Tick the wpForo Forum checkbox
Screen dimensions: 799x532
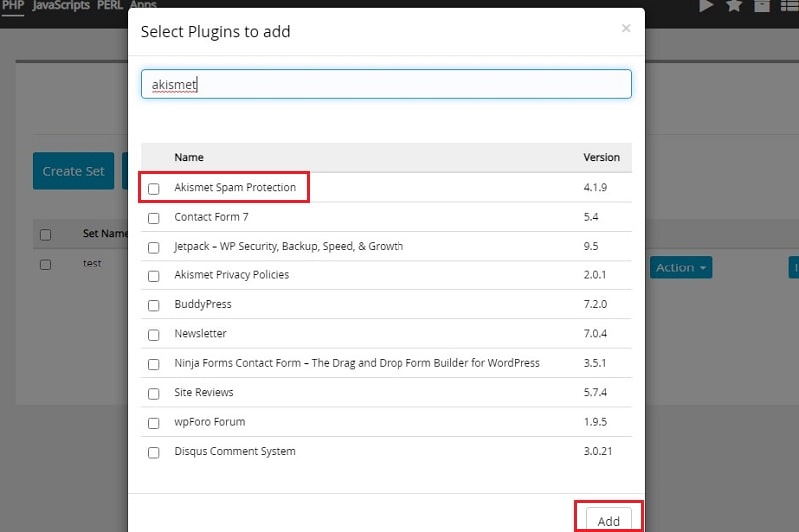154,423
